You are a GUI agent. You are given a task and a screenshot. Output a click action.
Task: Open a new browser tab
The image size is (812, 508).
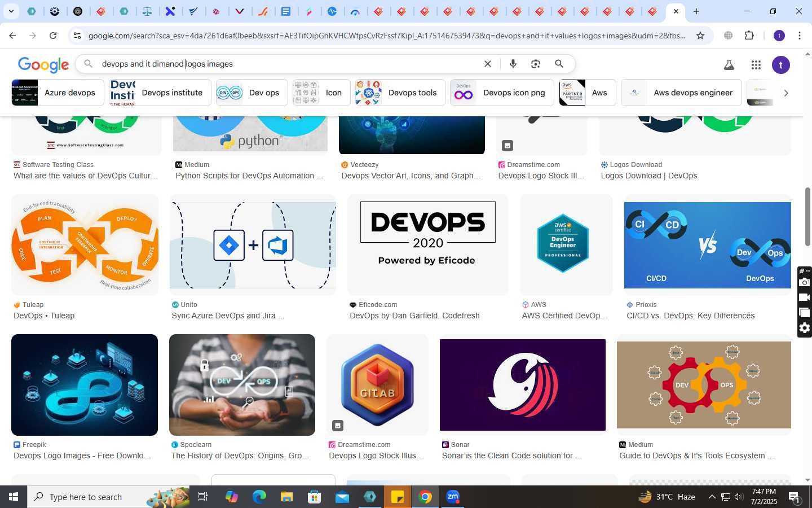point(696,11)
